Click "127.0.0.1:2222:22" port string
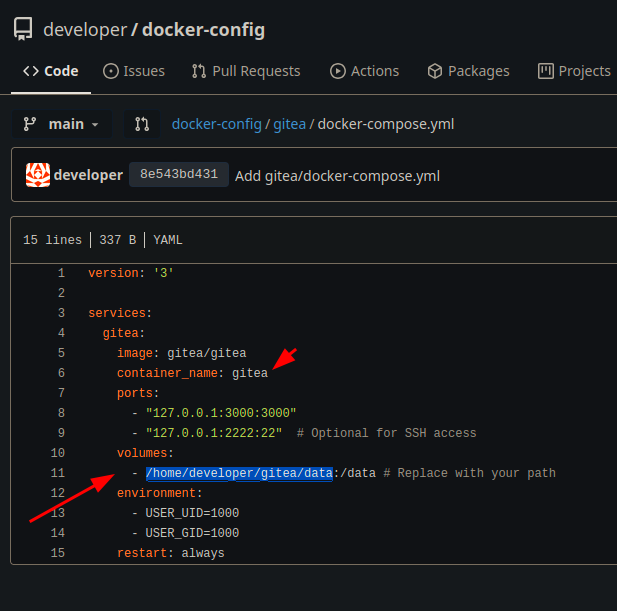 click(x=214, y=433)
